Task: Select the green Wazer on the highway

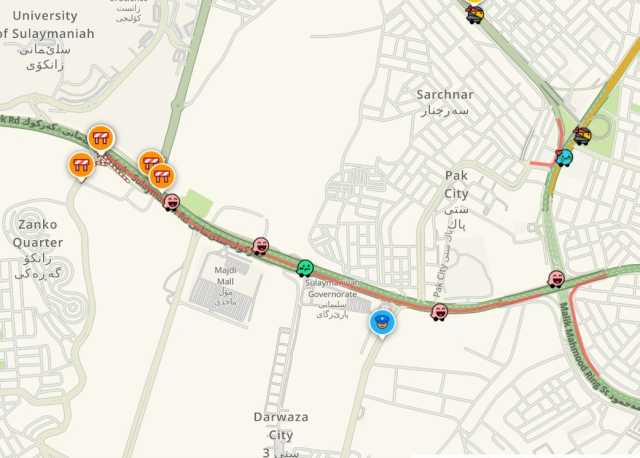Action: 305,269
